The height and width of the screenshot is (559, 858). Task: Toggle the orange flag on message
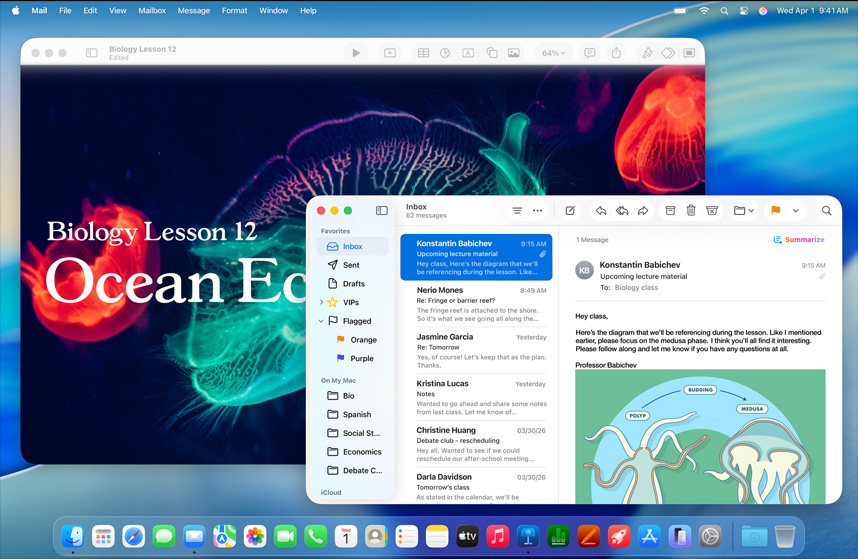coord(775,211)
